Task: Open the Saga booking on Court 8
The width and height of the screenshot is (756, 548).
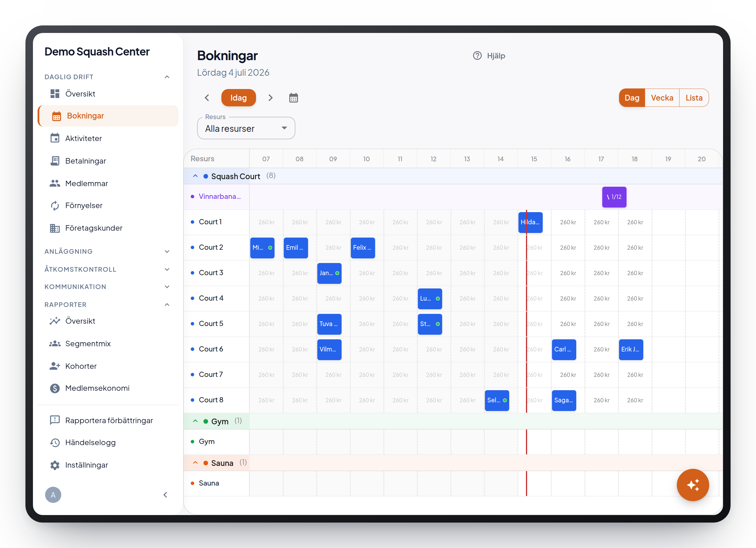Action: pos(564,400)
